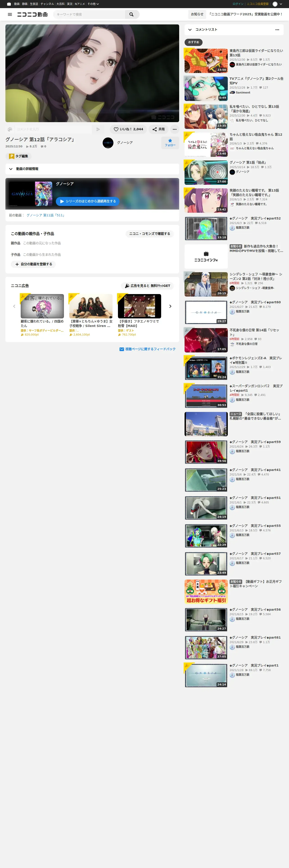Image resolution: width=289 pixels, height=868 pixels.
Task: Click the ログイン link
Action: pyautogui.click(x=238, y=4)
